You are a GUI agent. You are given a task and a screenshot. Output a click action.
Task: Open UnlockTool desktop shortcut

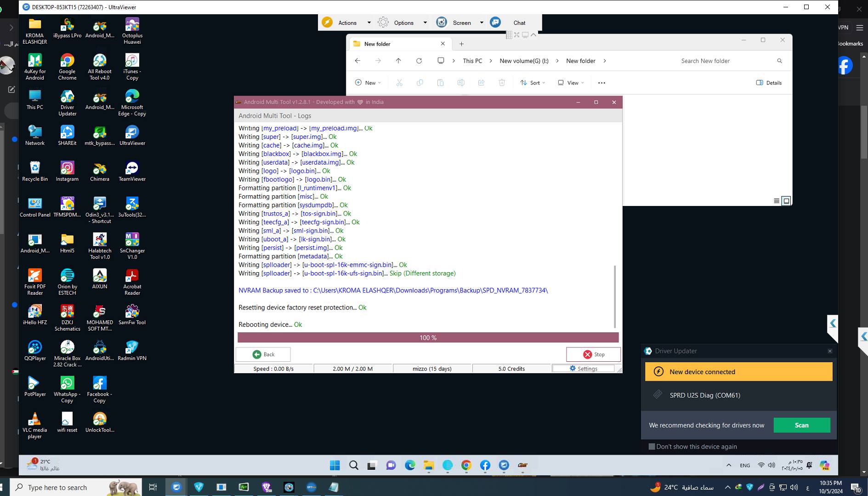[x=100, y=423]
